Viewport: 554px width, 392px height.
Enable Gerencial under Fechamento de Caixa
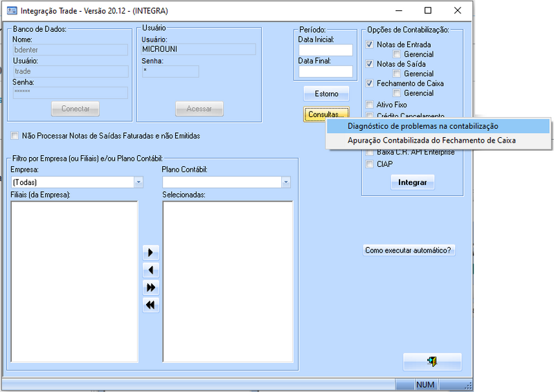coord(397,93)
